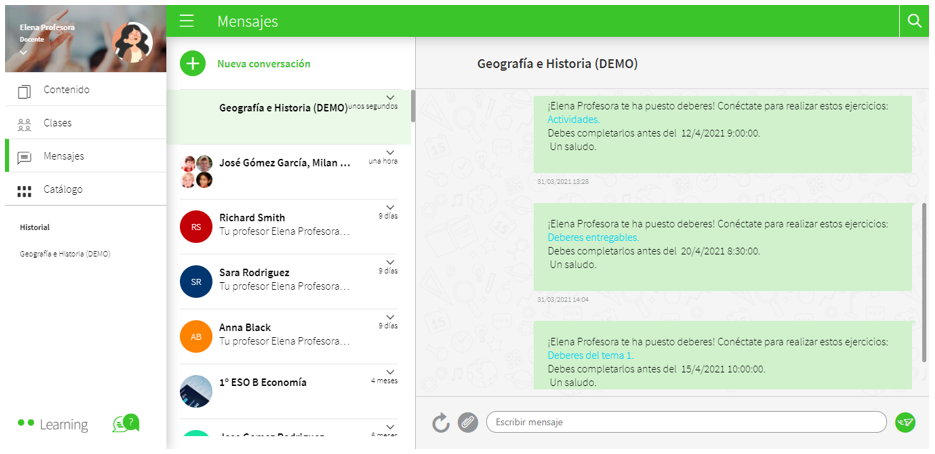Send message with the green send button
The image size is (935, 454).
click(905, 422)
